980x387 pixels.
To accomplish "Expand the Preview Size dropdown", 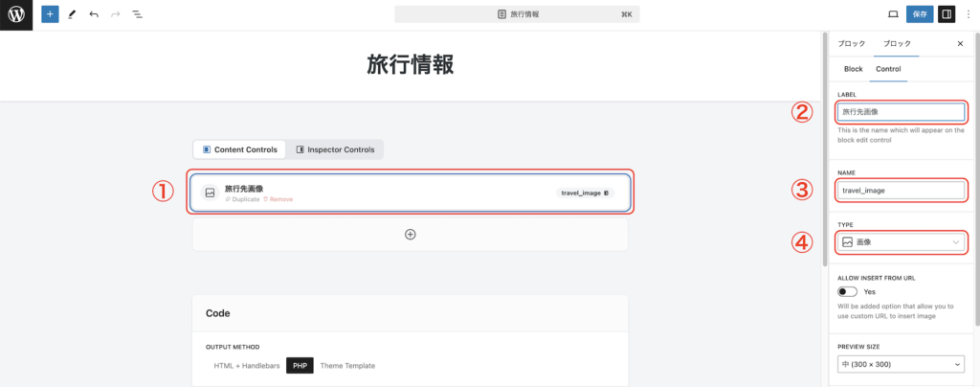I will tap(901, 364).
